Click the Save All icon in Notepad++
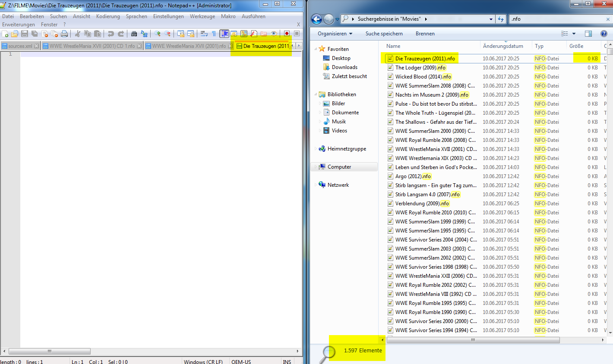This screenshot has width=613, height=364. tap(35, 34)
